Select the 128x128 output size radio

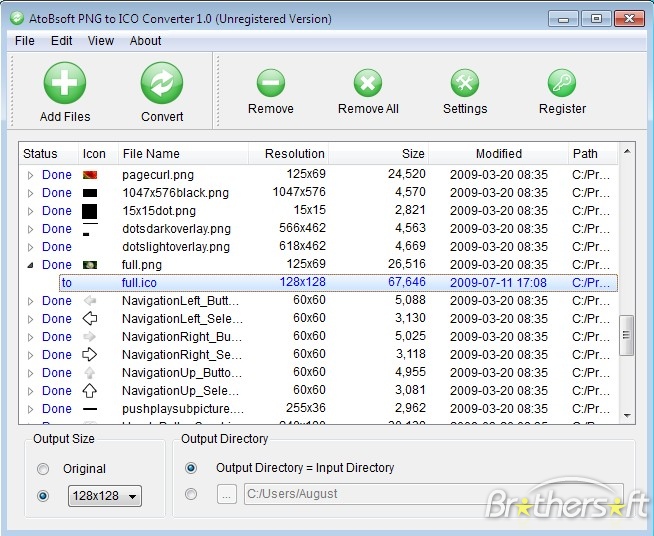point(43,496)
